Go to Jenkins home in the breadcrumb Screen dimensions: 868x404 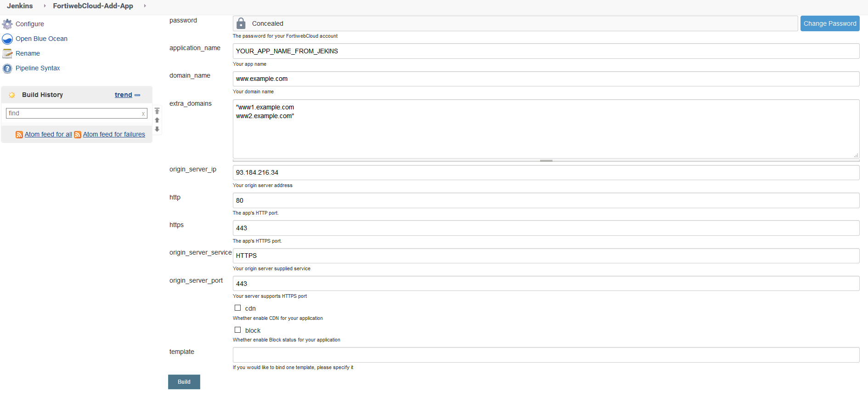tap(20, 6)
